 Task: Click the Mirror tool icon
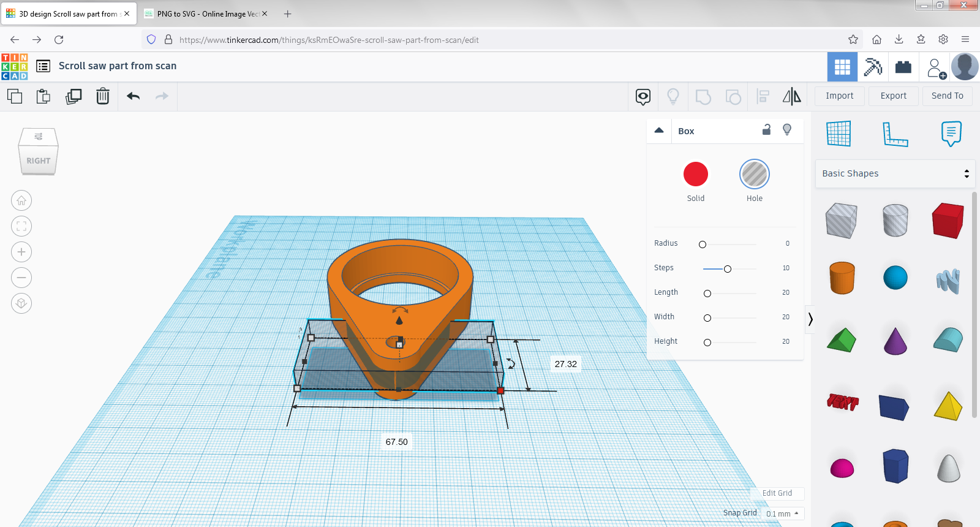[x=791, y=96]
